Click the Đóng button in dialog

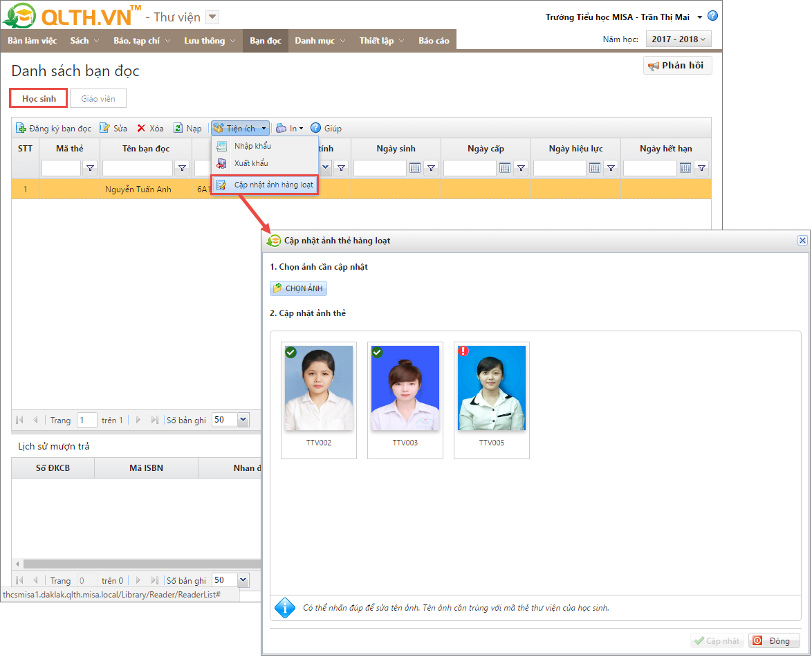774,641
